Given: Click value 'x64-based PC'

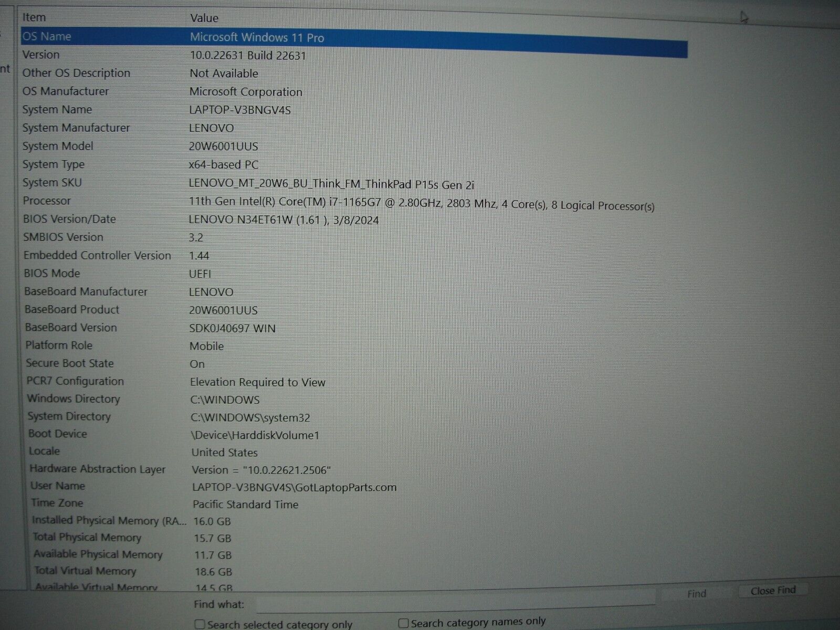Looking at the screenshot, I should tap(224, 165).
